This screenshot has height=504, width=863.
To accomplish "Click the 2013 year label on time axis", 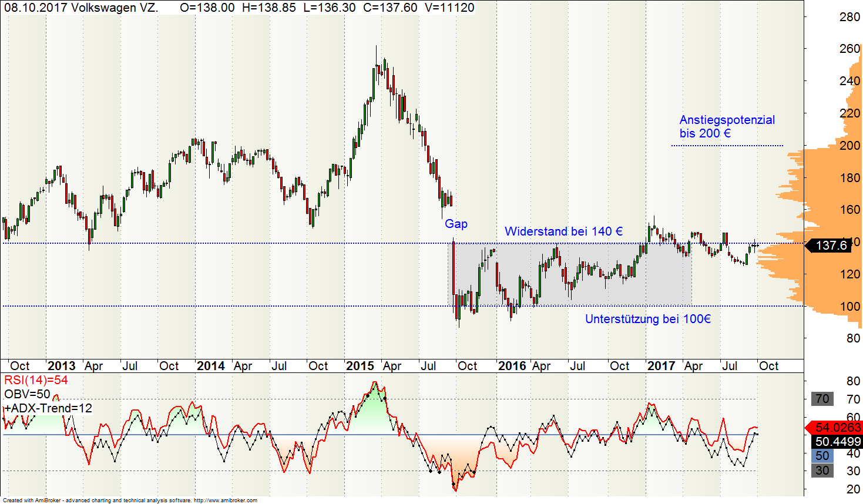I will tap(62, 366).
